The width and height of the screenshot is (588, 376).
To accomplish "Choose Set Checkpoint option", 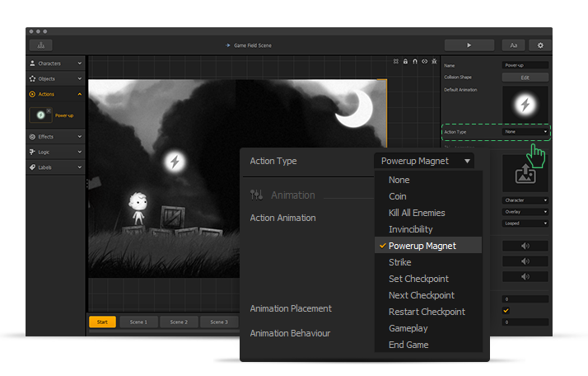I will (428, 279).
